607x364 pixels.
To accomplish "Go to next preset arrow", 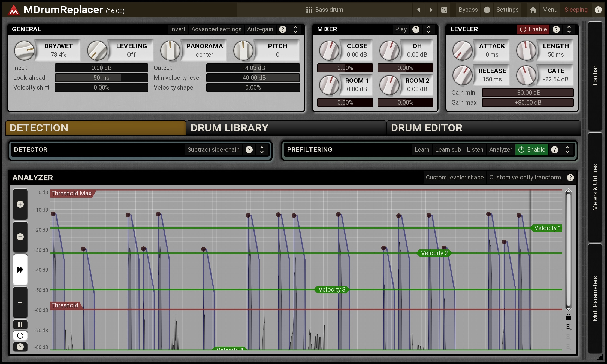I will 431,10.
